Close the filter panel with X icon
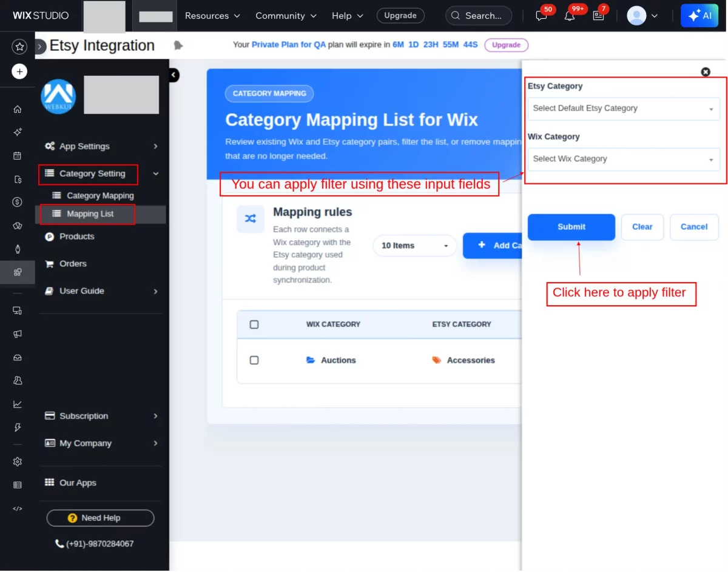728x572 pixels. pyautogui.click(x=706, y=72)
